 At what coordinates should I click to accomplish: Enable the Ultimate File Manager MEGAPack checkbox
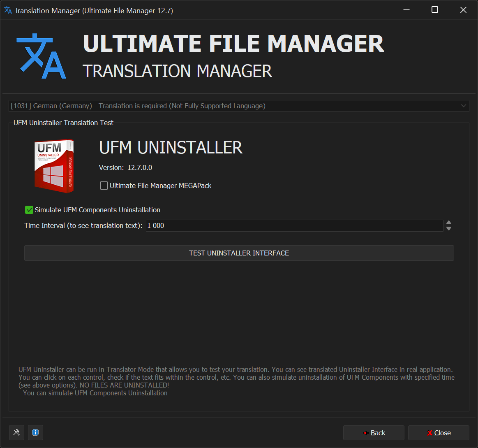pos(104,186)
